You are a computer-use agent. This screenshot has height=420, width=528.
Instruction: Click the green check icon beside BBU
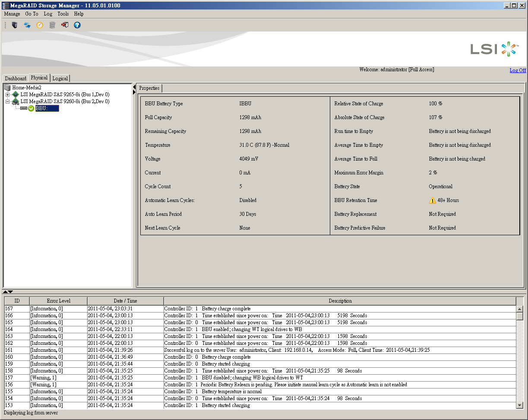point(31,108)
